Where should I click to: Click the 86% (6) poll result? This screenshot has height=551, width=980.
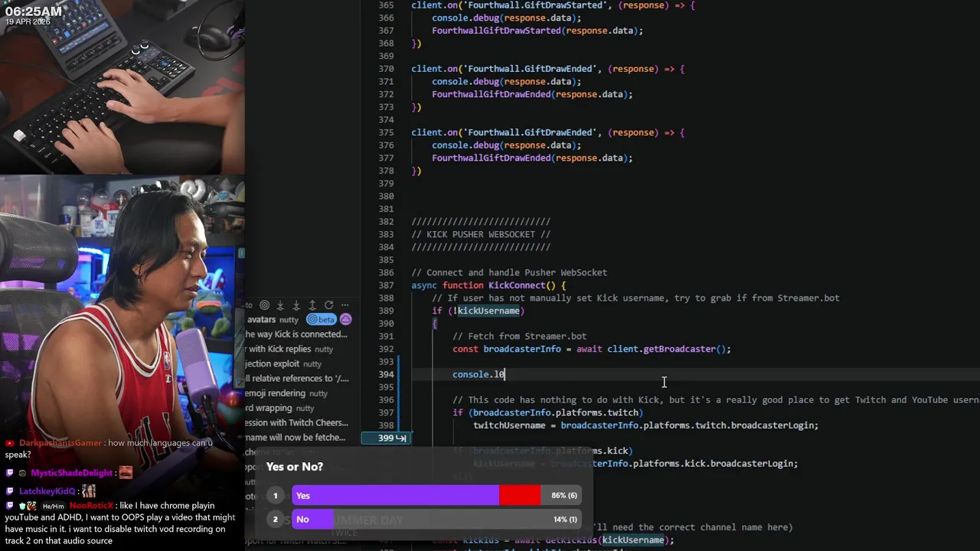564,496
